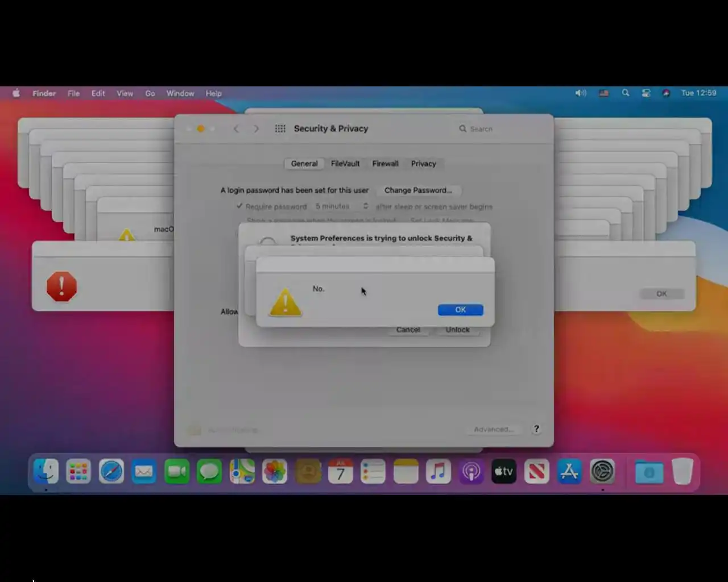Switch to the FileVault tab
The height and width of the screenshot is (582, 728).
pyautogui.click(x=345, y=164)
